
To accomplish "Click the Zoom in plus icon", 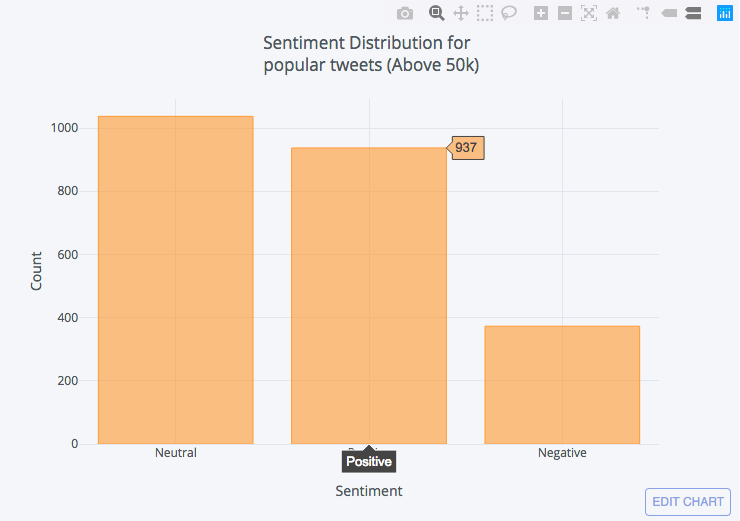I will pyautogui.click(x=541, y=13).
